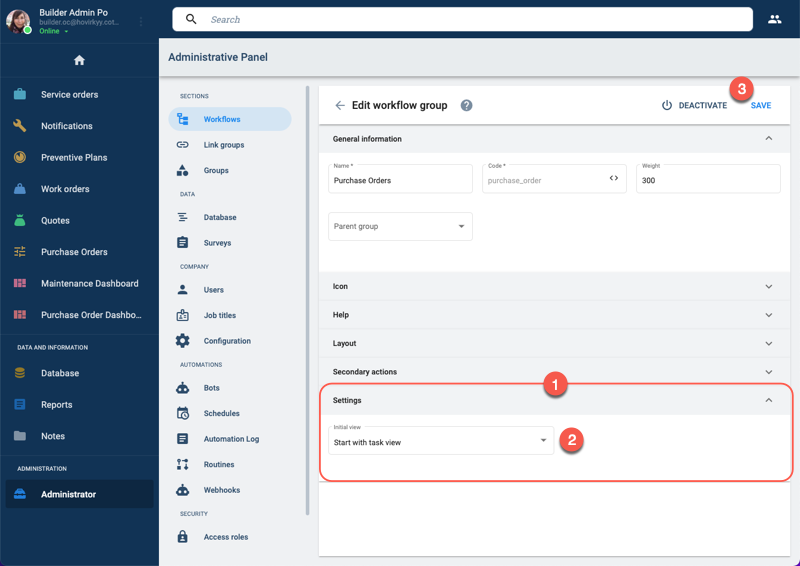The height and width of the screenshot is (566, 800).
Task: Click the Administrator toolbox icon
Action: [x=20, y=494]
